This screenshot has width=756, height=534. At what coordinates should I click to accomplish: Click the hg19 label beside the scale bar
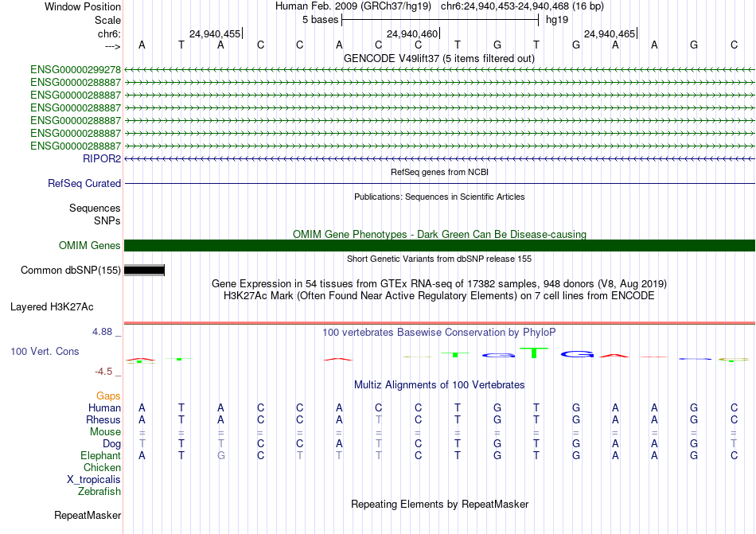tap(557, 20)
